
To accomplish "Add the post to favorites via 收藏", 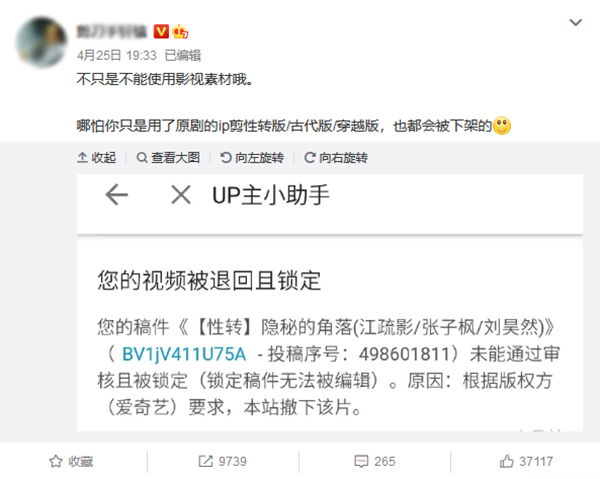I will [x=71, y=461].
